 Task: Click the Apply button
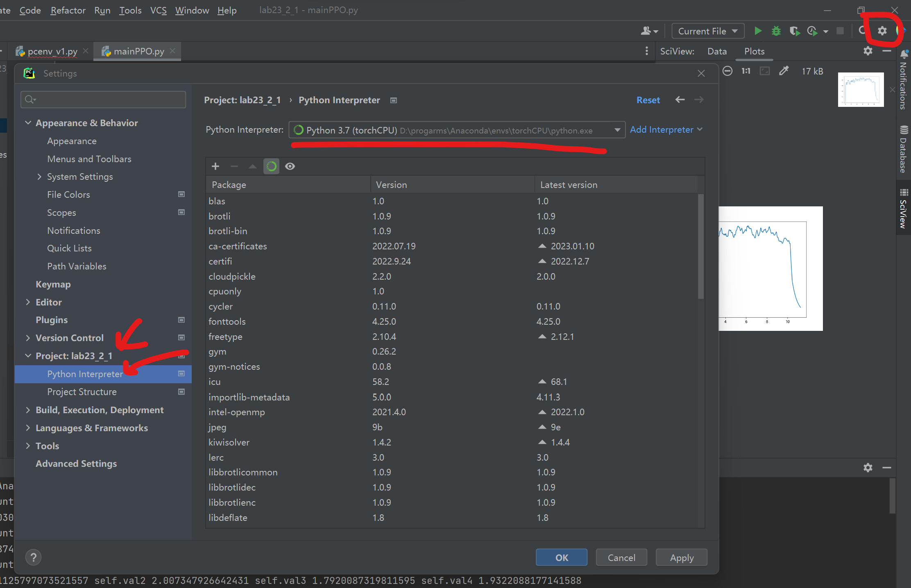point(682,558)
